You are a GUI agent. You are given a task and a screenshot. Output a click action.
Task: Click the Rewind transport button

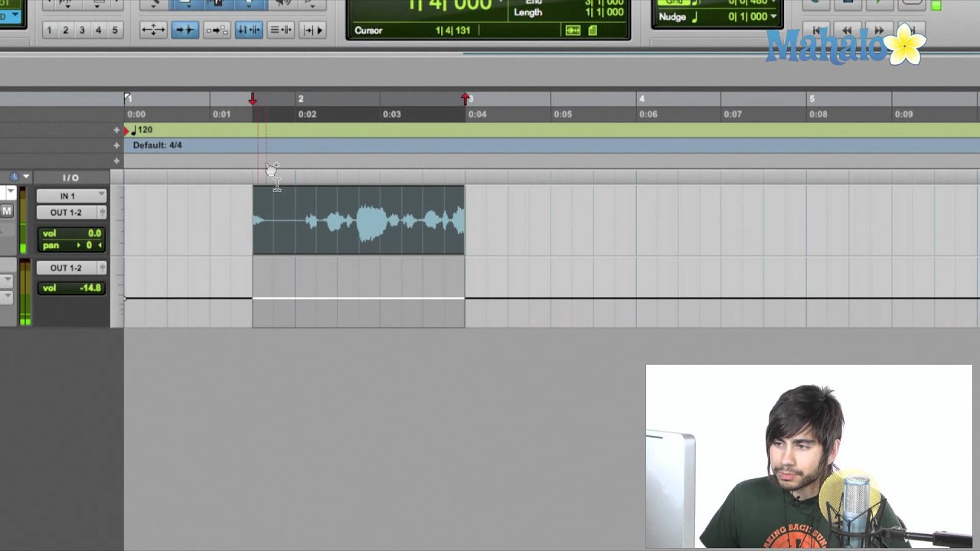[848, 30]
